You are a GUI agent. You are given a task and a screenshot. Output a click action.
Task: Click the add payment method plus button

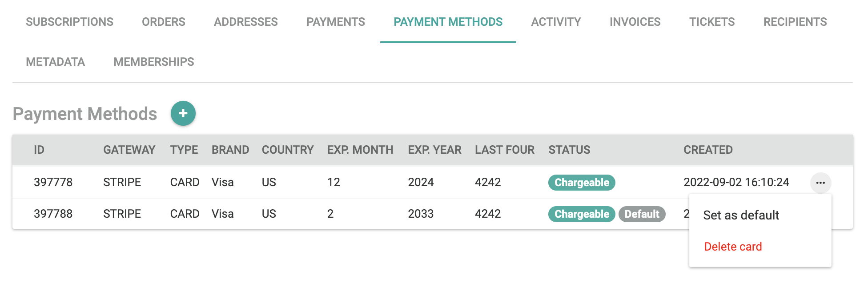click(183, 113)
